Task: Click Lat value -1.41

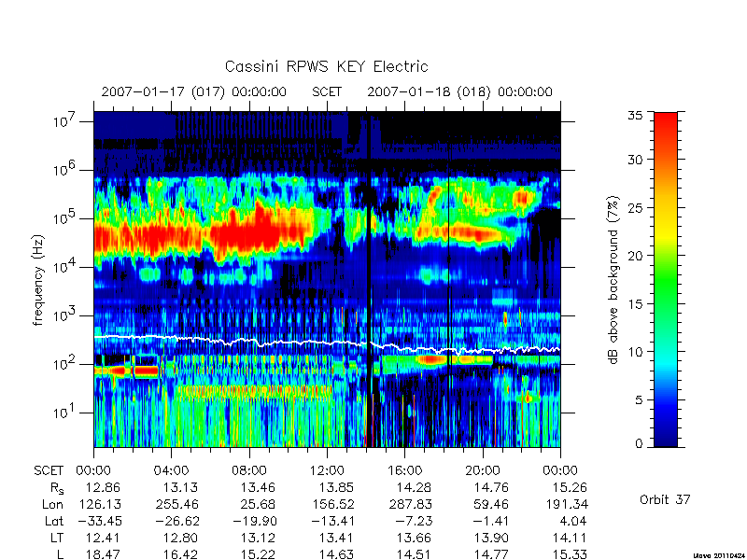Action: point(491,521)
